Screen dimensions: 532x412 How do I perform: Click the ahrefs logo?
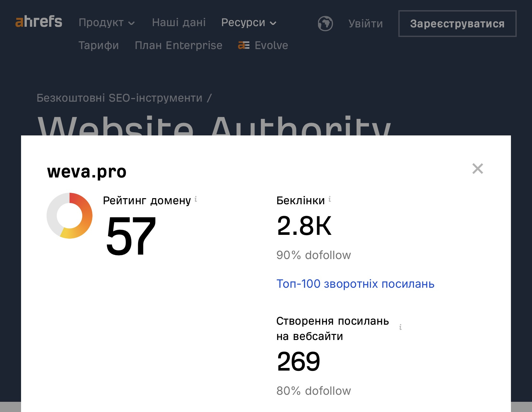click(39, 22)
